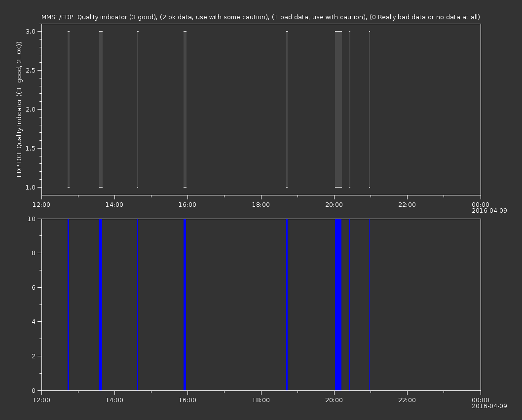The width and height of the screenshot is (522, 420).
Task: Select the gray bar near 13:35 in top plot
Action: [x=101, y=109]
